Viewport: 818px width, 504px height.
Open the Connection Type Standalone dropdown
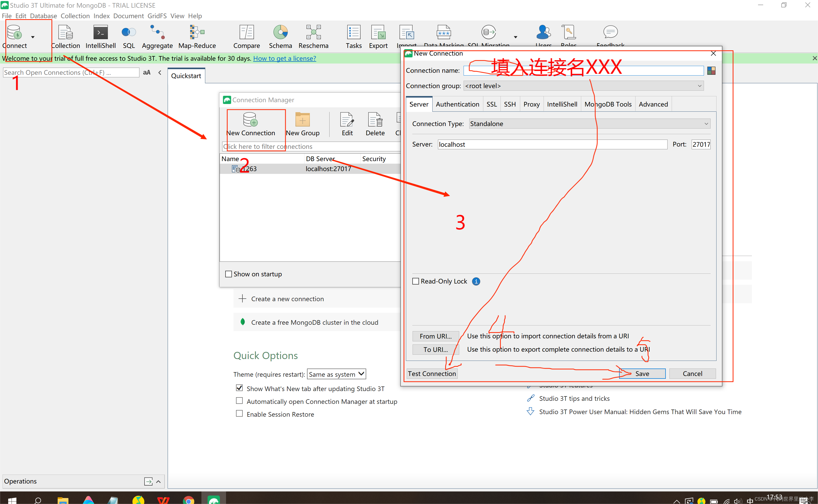coord(589,124)
